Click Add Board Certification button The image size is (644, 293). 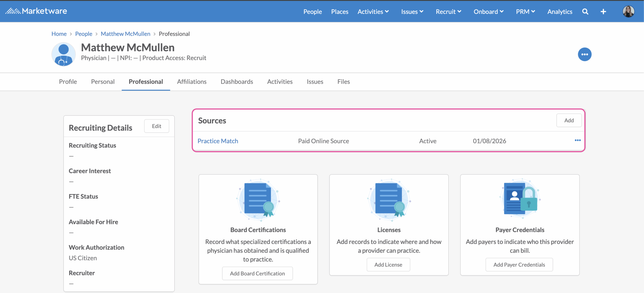pyautogui.click(x=257, y=273)
